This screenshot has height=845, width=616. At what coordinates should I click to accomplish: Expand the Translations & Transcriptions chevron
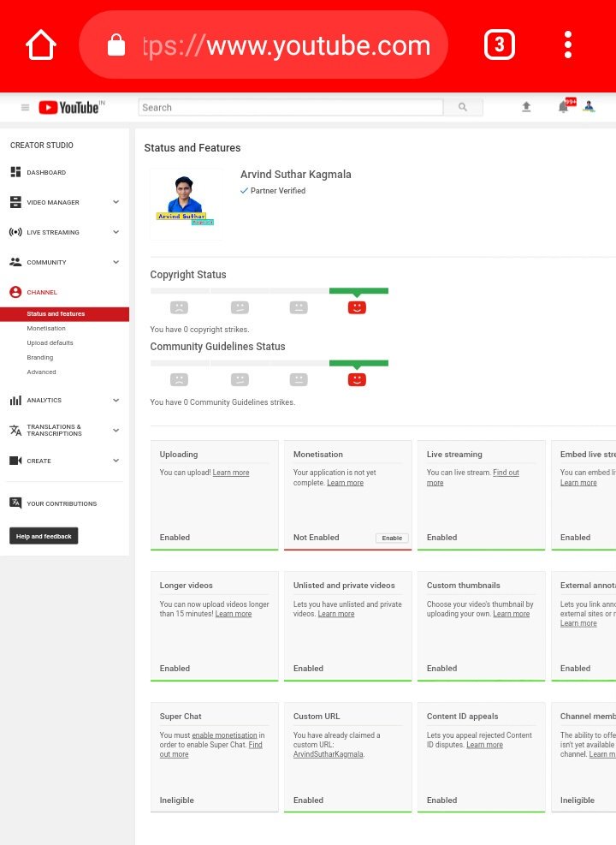point(115,430)
